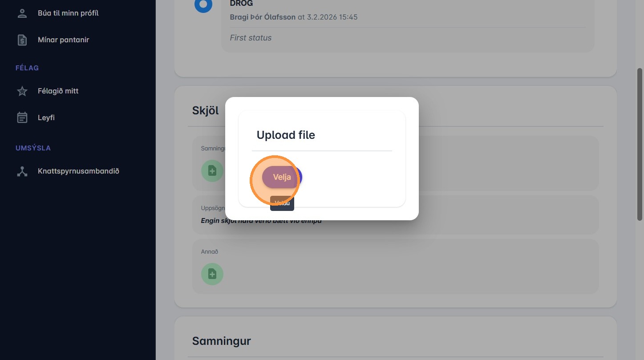Select the star icon for Félagið mitt

[22, 91]
